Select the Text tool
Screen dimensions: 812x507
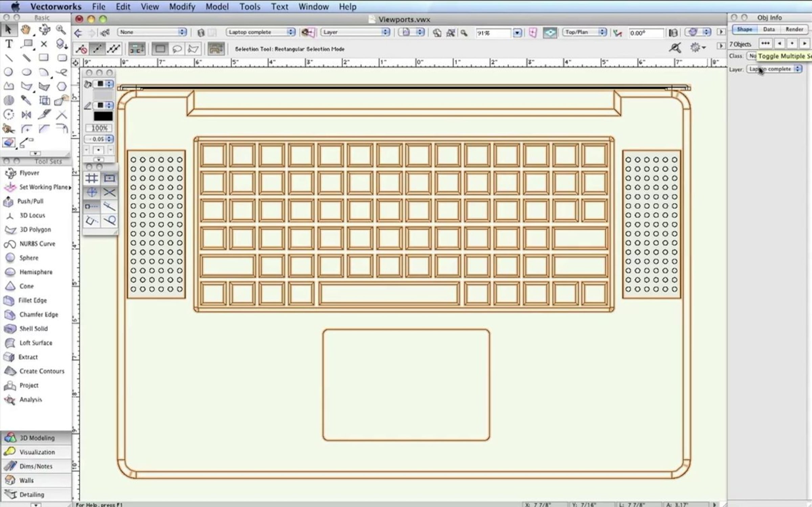pyautogui.click(x=9, y=44)
